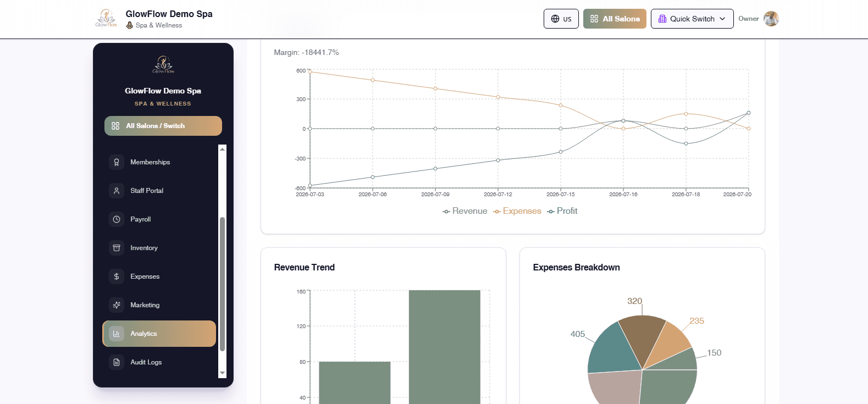Click the sidebar scrollbar down arrow
This screenshot has width=868, height=404.
(222, 373)
